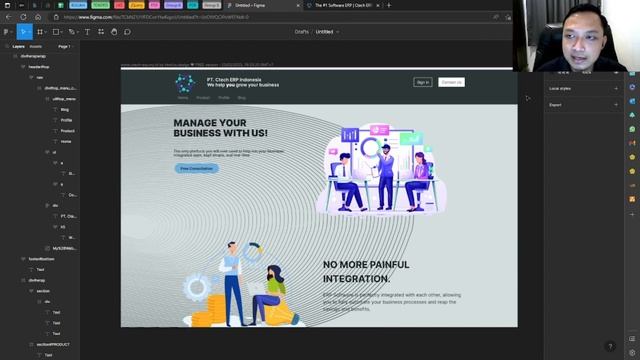Select the PT. Ciech text layer
The width and height of the screenshot is (640, 360).
click(68, 216)
